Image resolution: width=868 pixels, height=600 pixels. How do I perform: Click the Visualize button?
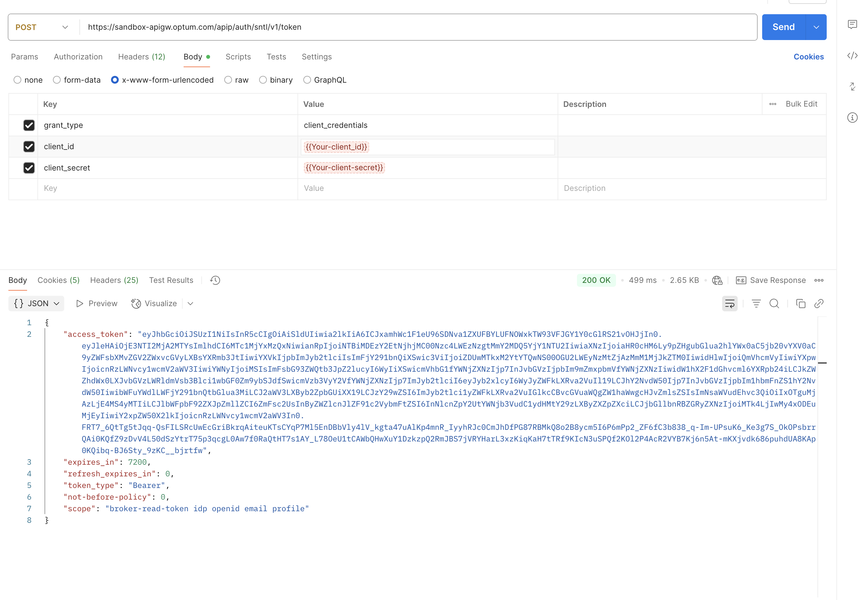(x=154, y=303)
